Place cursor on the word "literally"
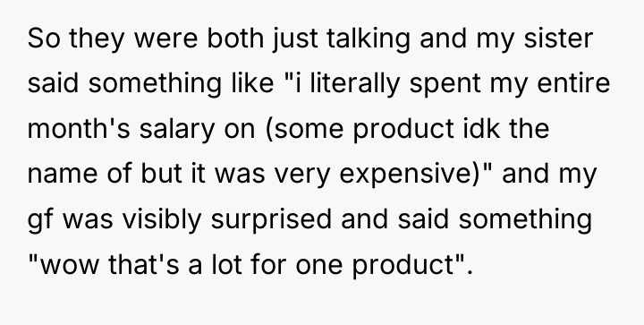 (x=354, y=83)
